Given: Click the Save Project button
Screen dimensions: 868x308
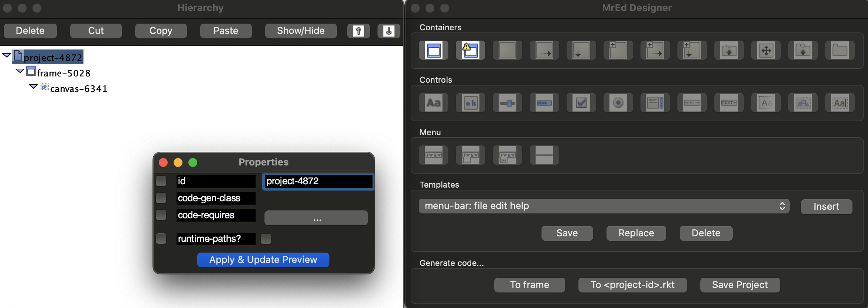Looking at the screenshot, I should point(740,285).
